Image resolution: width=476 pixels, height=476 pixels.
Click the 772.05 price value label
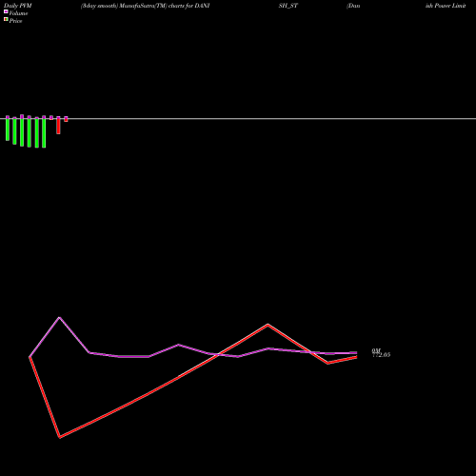382,355
